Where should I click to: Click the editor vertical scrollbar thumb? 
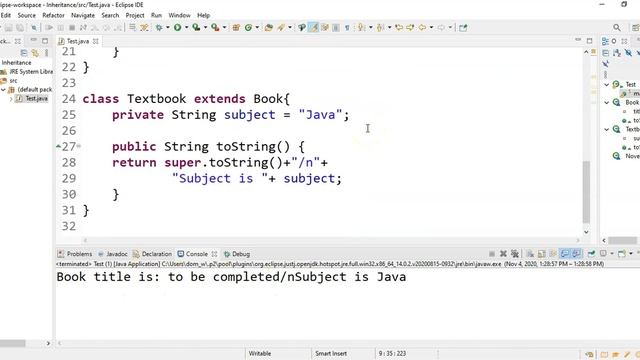[587, 192]
